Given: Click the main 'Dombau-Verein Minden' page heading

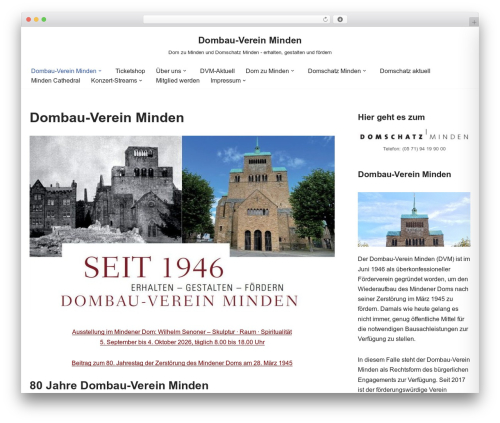Looking at the screenshot, I should [107, 118].
